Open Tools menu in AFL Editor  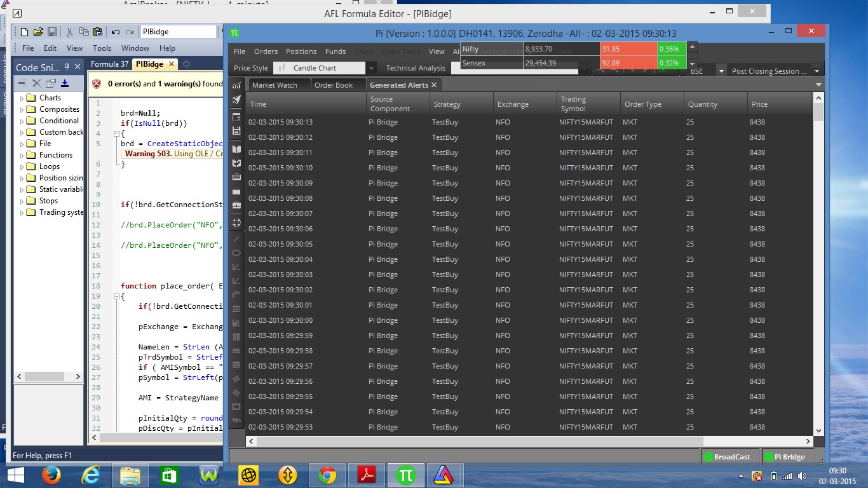coord(102,48)
